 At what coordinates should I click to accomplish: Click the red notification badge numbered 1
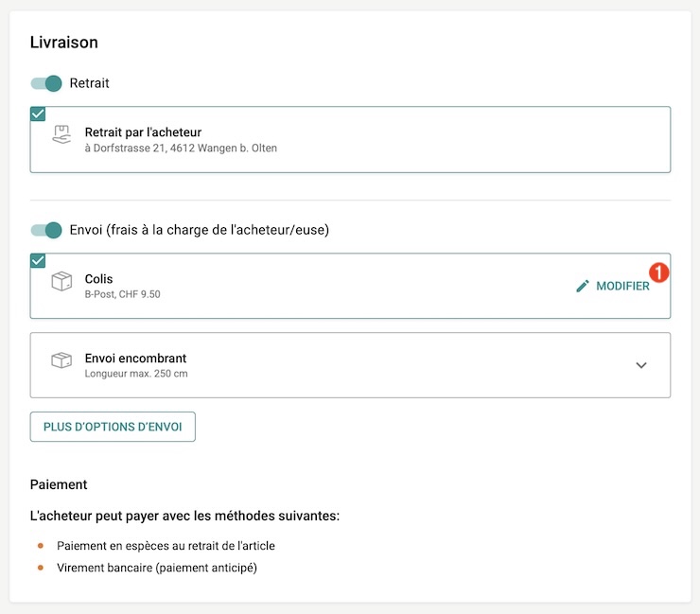659,272
